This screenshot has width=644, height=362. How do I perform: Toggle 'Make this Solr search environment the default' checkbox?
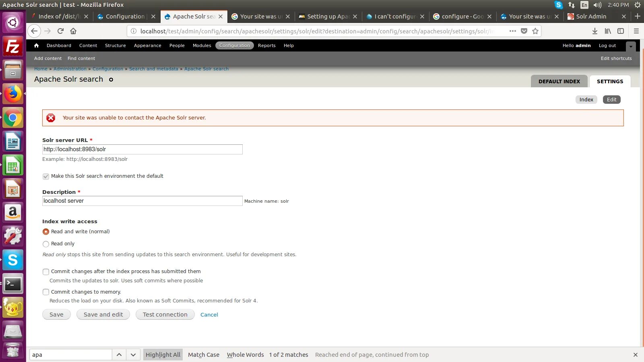click(46, 176)
